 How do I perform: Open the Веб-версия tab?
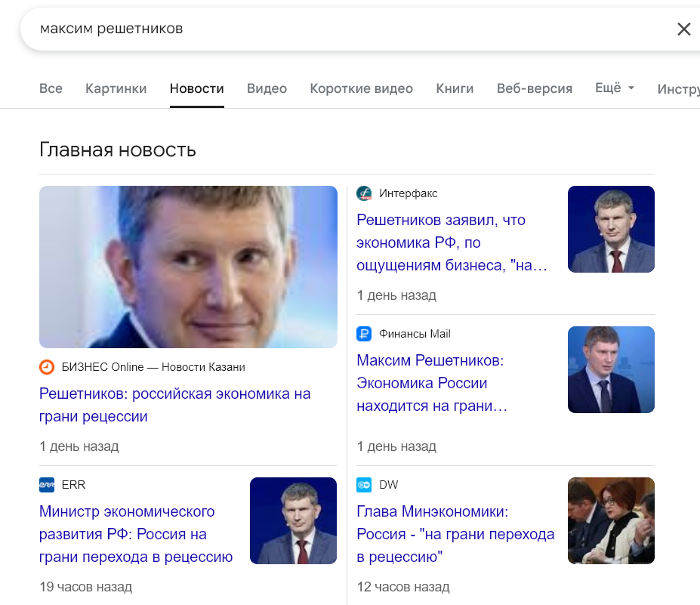[x=535, y=88]
